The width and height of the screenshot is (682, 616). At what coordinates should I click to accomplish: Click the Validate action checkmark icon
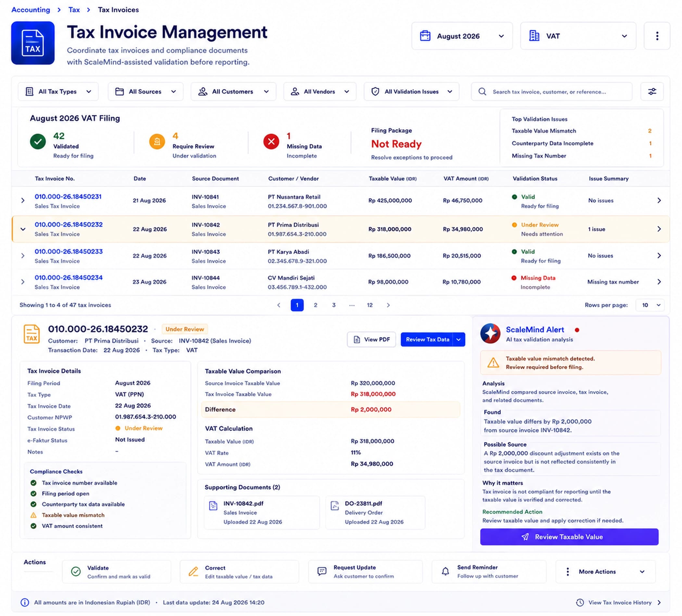coord(76,572)
